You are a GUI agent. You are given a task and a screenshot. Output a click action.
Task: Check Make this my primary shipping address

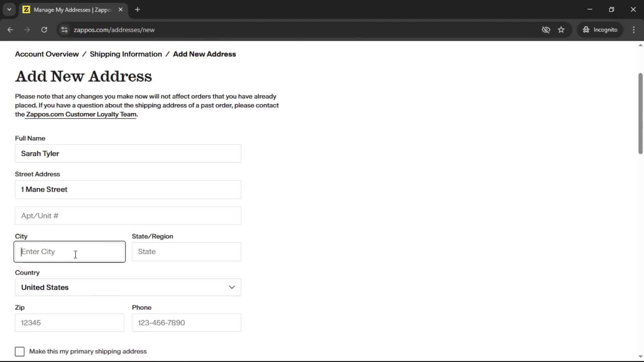20,352
